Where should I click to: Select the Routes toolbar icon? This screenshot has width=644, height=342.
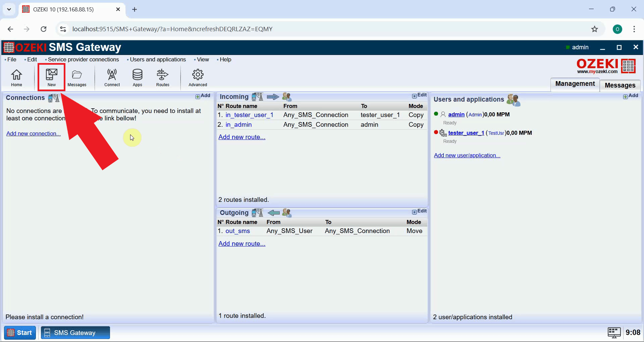(162, 77)
